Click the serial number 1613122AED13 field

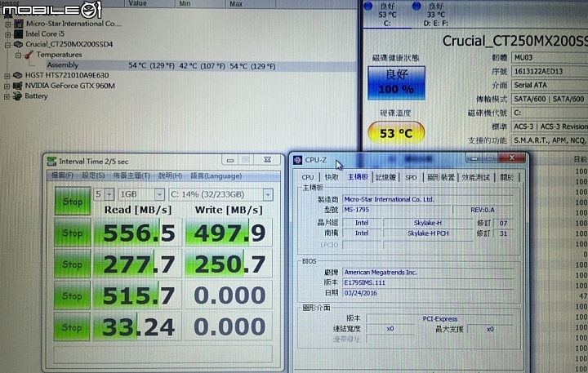[550, 71]
